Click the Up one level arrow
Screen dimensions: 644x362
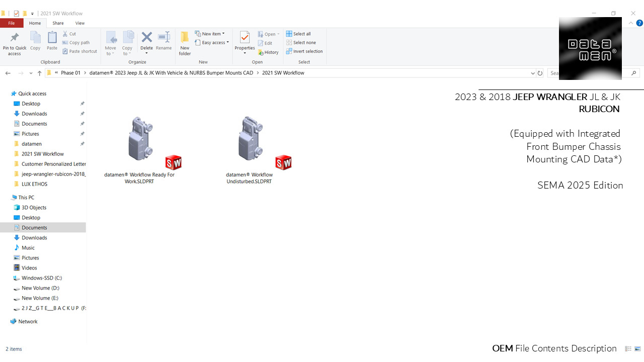click(x=40, y=73)
